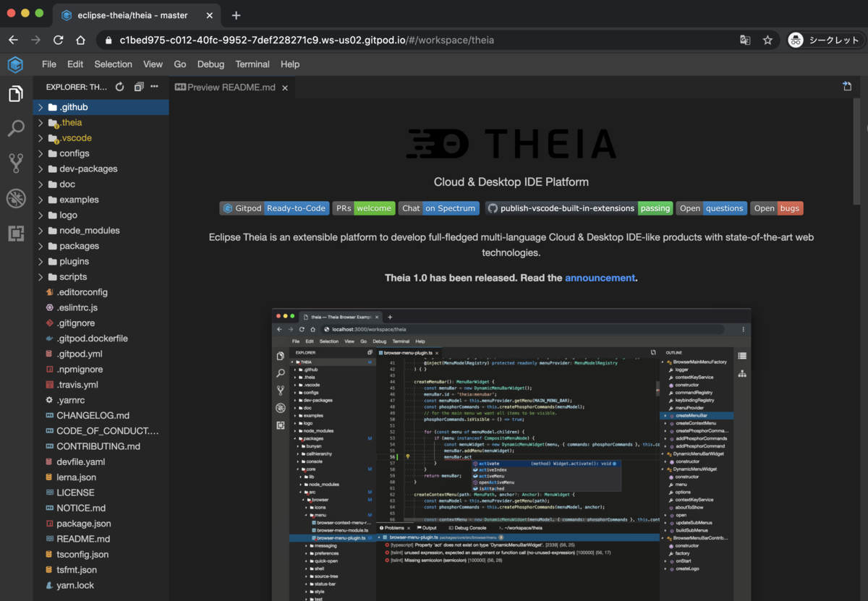Click the Theia logo icon in menu bar

point(16,64)
